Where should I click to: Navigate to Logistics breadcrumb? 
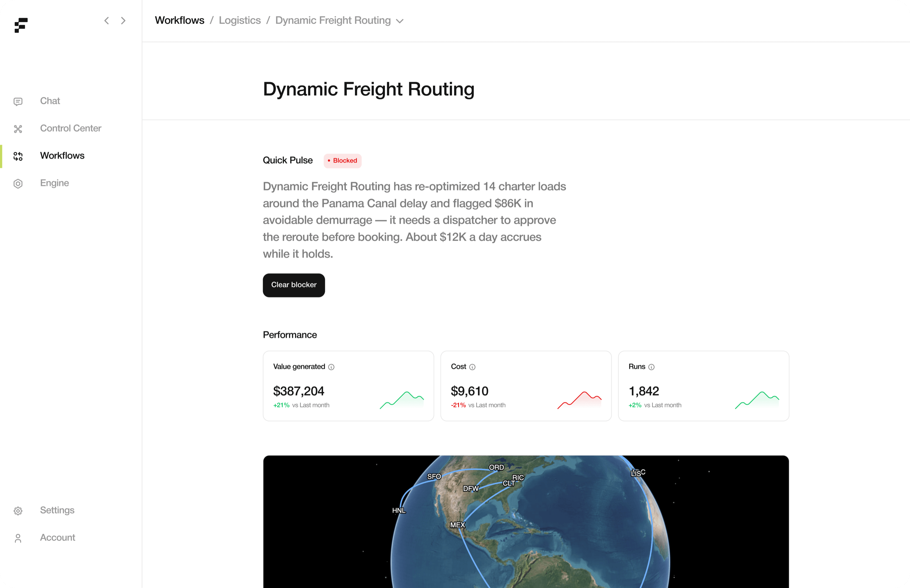pyautogui.click(x=240, y=20)
